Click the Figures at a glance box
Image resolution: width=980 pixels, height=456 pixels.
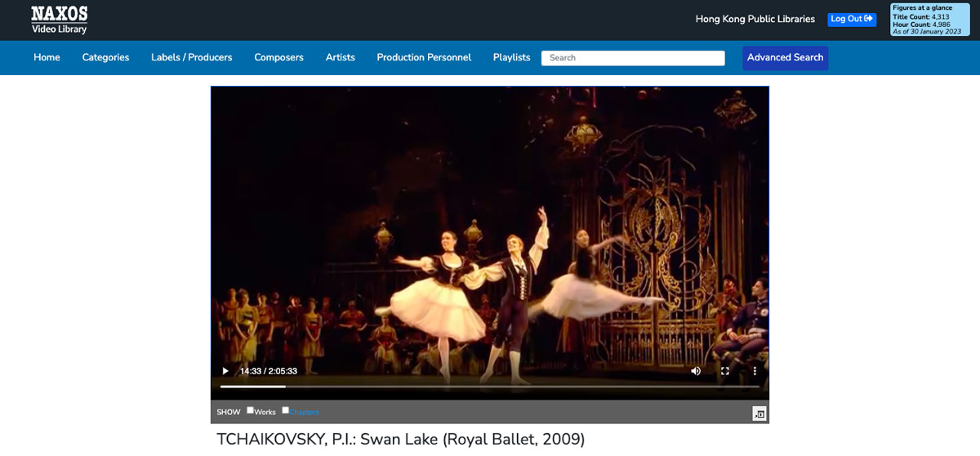[x=929, y=20]
